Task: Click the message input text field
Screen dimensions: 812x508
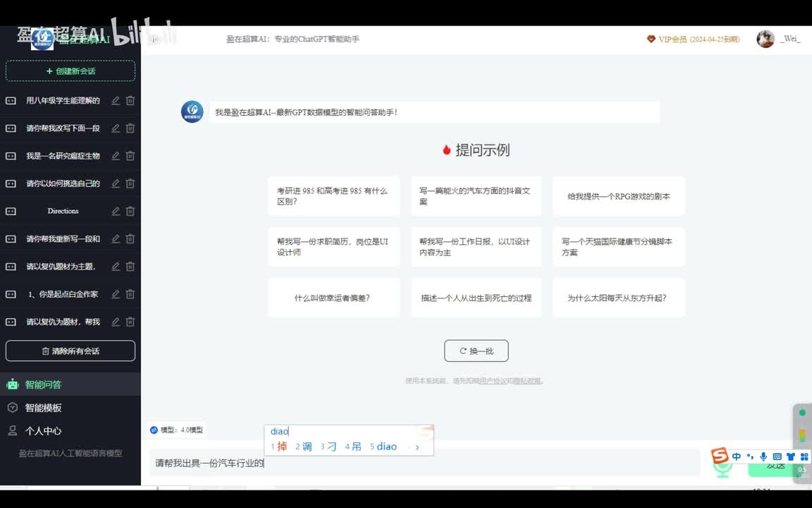Action: point(423,464)
